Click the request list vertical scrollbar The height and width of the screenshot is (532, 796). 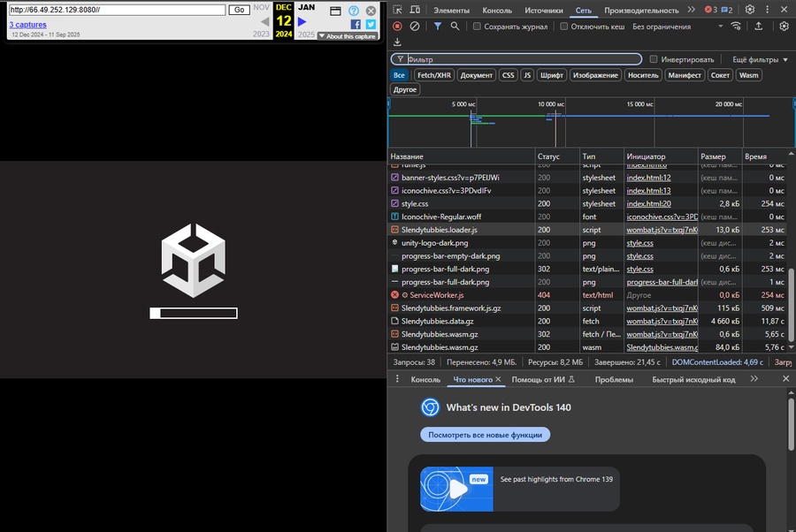(791, 304)
